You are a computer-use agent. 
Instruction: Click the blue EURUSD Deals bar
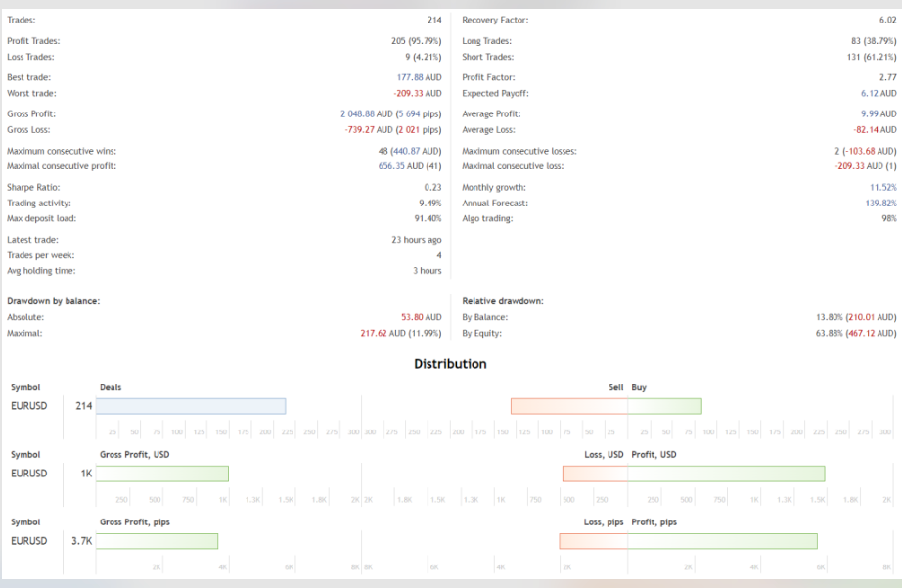(x=191, y=406)
